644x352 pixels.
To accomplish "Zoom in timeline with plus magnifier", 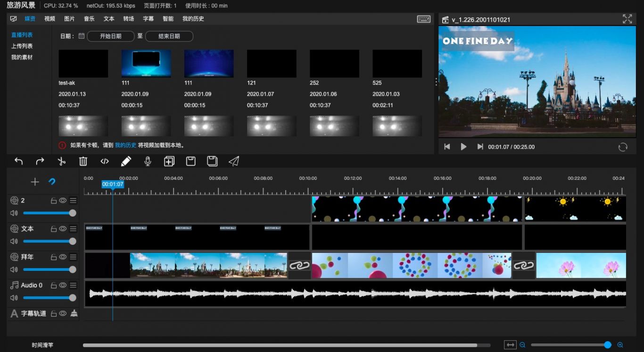I will click(x=620, y=345).
